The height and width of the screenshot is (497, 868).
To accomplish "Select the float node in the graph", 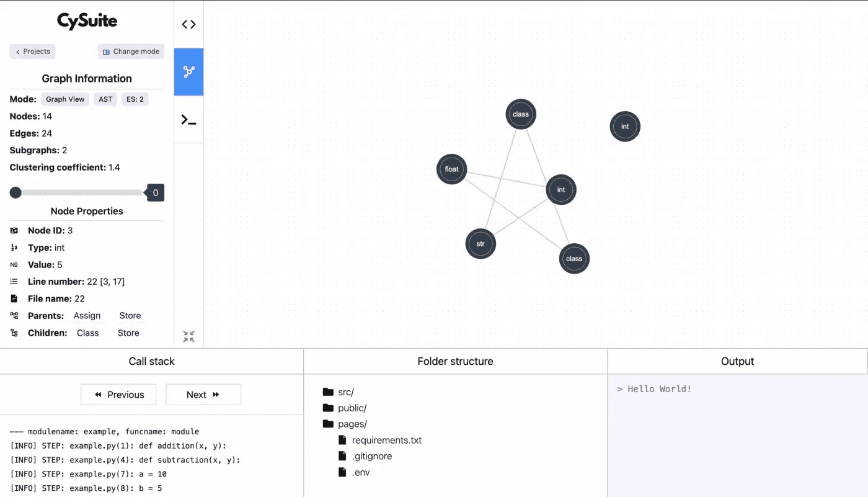I will coord(451,169).
